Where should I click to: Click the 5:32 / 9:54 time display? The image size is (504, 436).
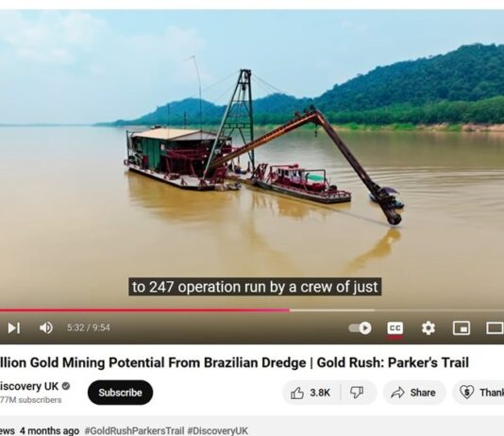click(89, 327)
